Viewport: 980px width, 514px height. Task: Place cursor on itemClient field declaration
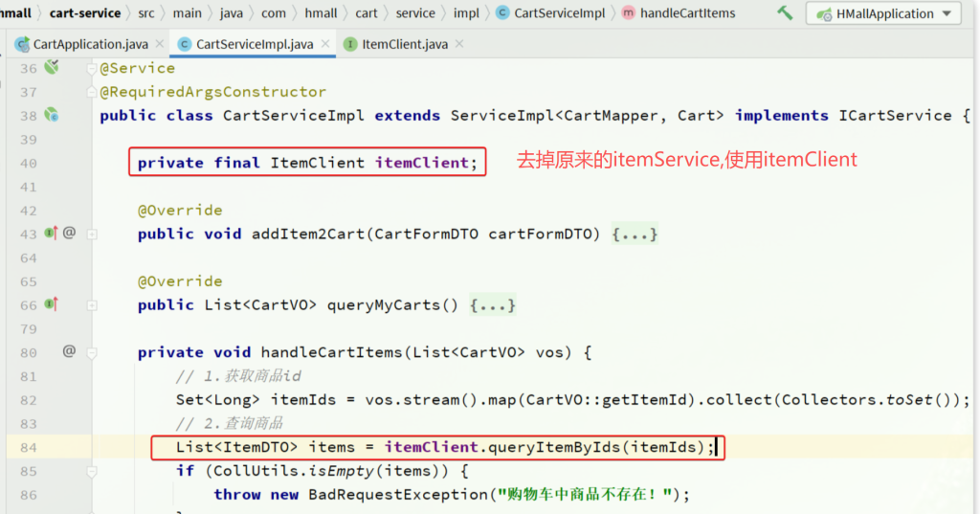pyautogui.click(x=423, y=163)
